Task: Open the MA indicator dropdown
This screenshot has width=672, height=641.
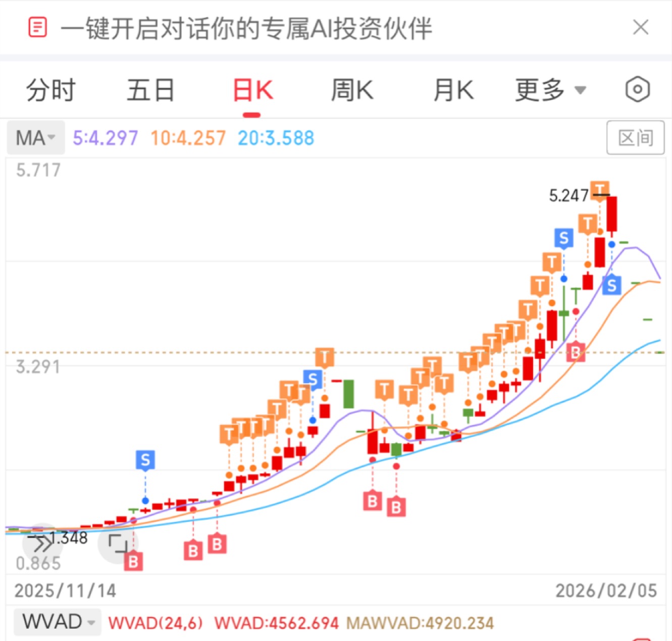Action: point(36,138)
